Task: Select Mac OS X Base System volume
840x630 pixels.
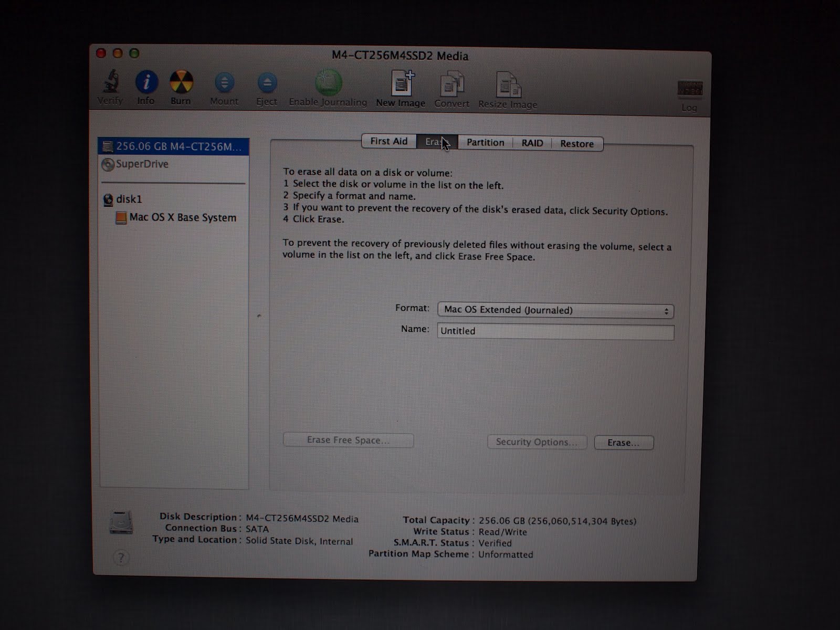Action: (175, 218)
